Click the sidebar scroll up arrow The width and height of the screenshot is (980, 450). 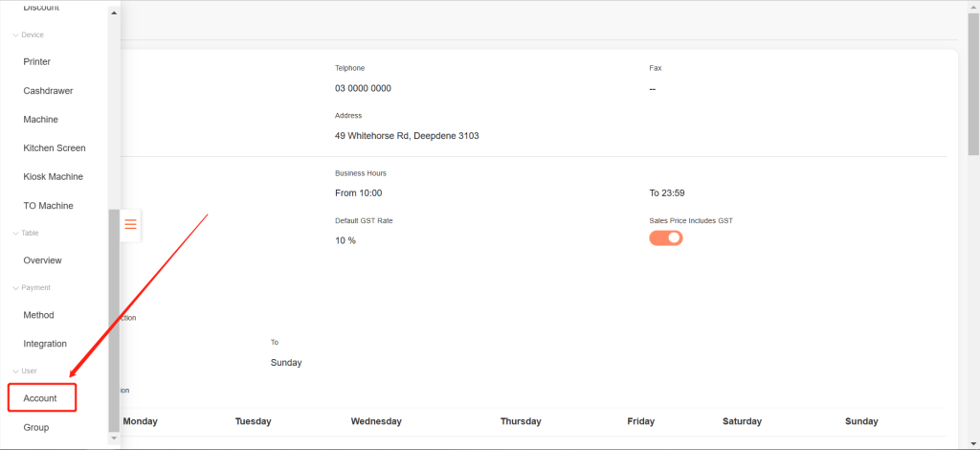pyautogui.click(x=115, y=13)
